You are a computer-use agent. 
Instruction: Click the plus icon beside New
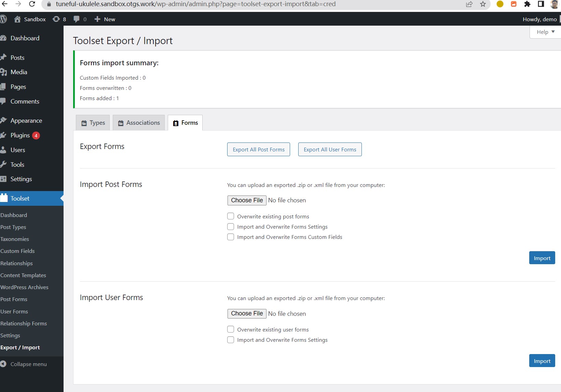click(97, 19)
